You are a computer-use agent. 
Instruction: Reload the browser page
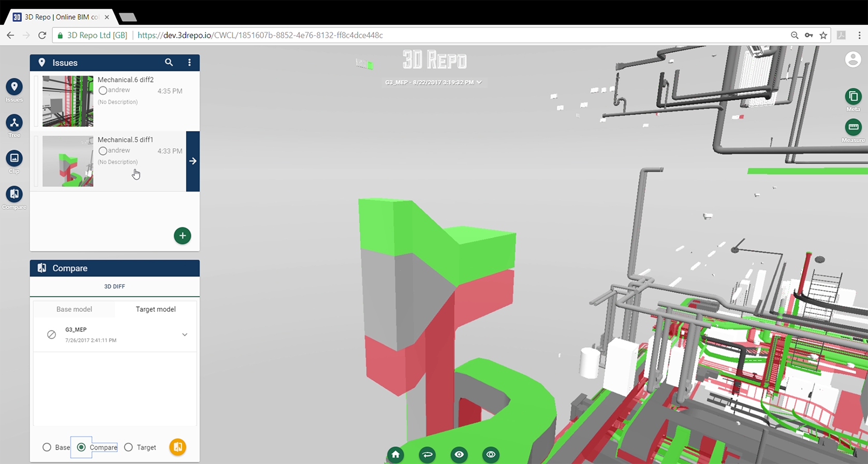(x=42, y=35)
